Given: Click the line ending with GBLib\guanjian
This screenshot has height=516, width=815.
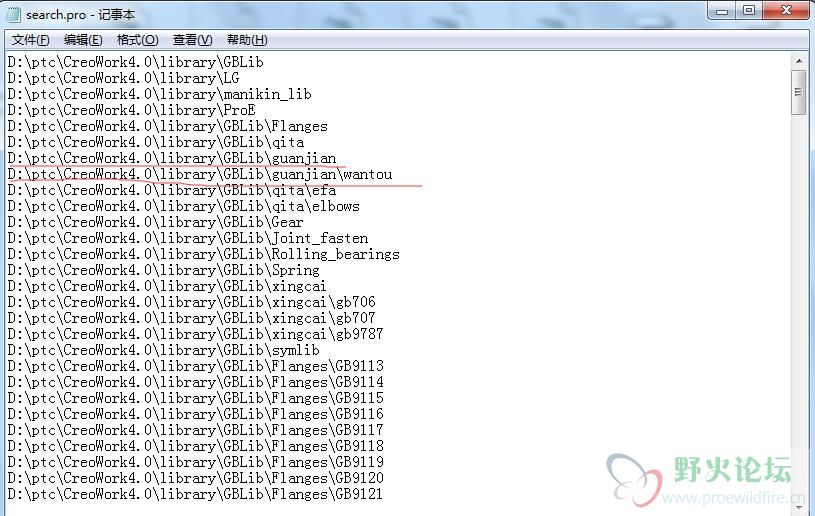Looking at the screenshot, I should [x=172, y=158].
